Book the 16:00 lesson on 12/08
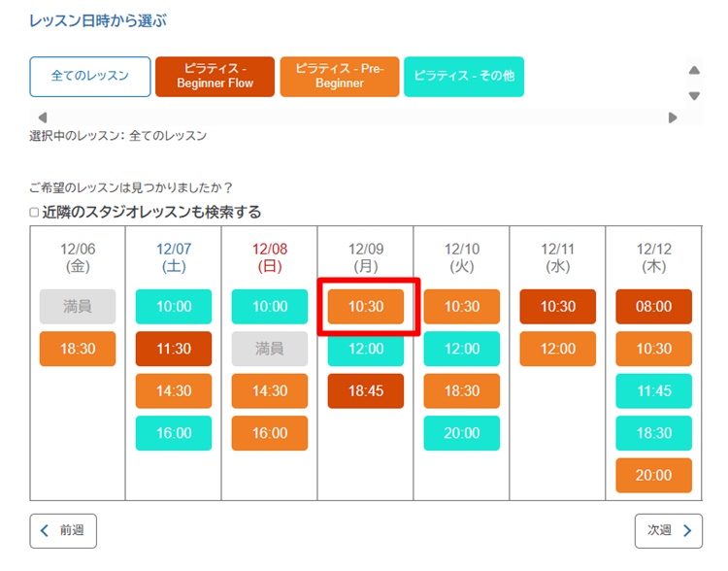Screen dimensions: 728x571 coord(270,433)
